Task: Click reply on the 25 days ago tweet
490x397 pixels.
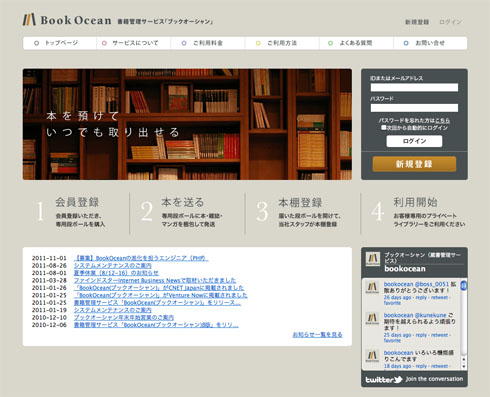Action: [x=421, y=335]
